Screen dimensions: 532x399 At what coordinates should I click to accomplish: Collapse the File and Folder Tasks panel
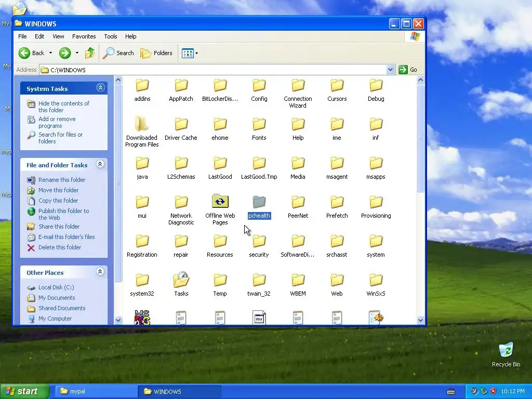[100, 164]
